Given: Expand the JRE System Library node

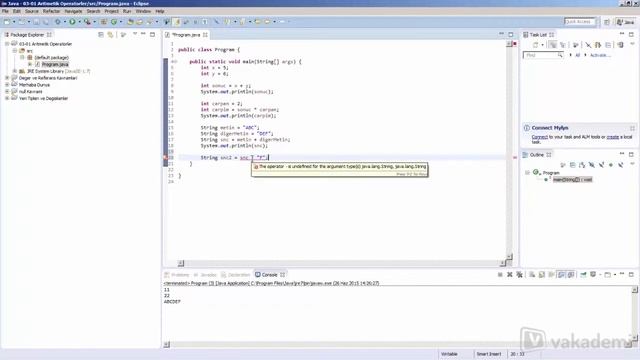Looking at the screenshot, I should click(x=15, y=71).
